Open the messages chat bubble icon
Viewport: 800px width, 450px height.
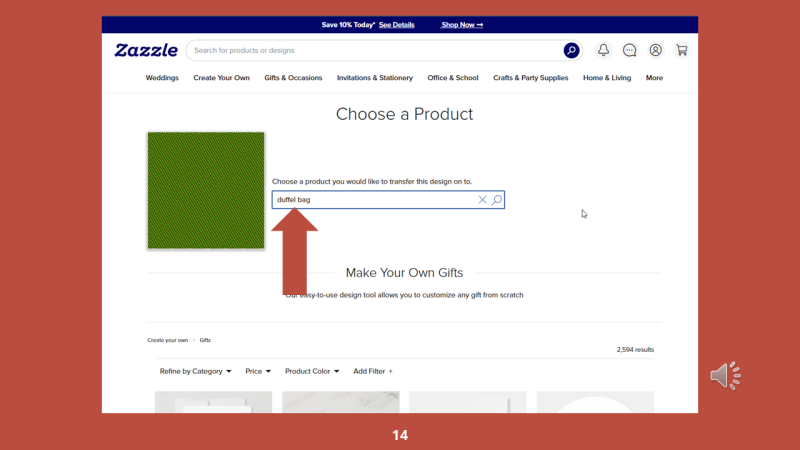[x=630, y=50]
